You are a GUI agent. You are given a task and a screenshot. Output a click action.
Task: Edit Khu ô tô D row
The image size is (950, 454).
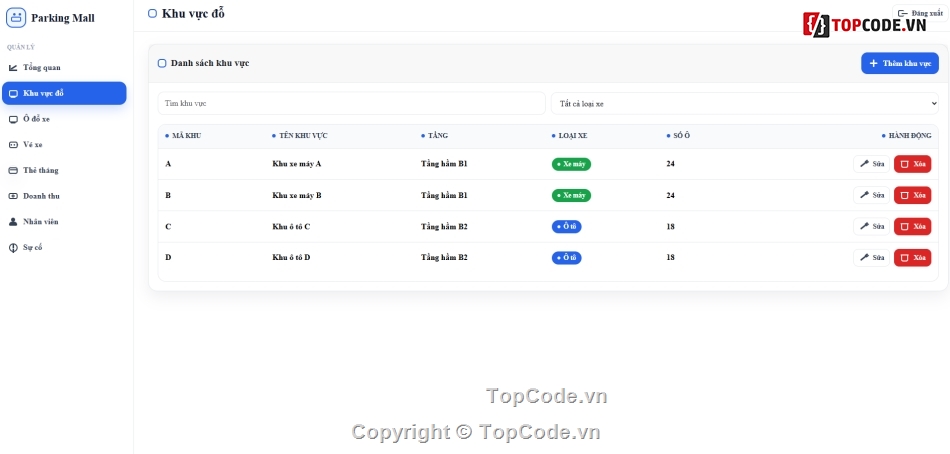point(871,258)
